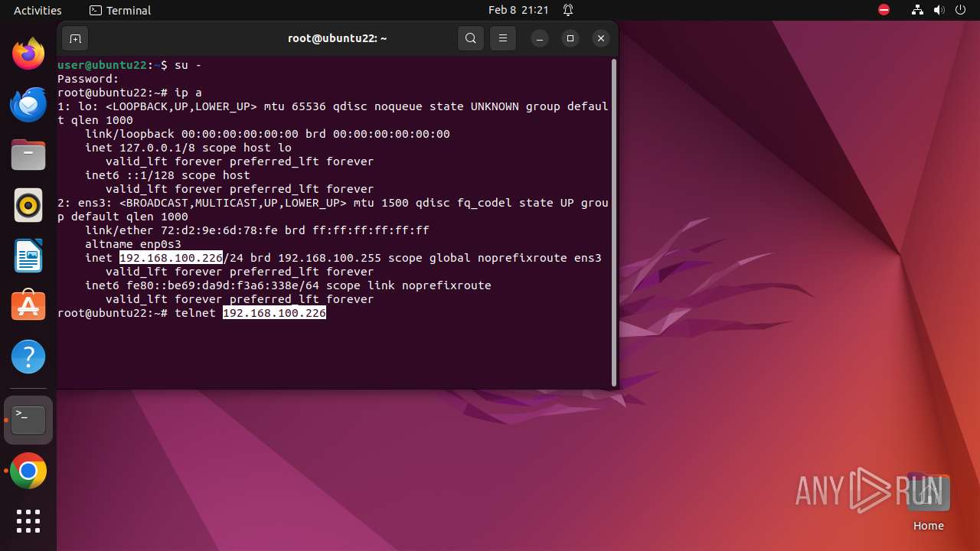Launch Firefox from the dock
This screenshot has width=980, height=551.
[28, 54]
